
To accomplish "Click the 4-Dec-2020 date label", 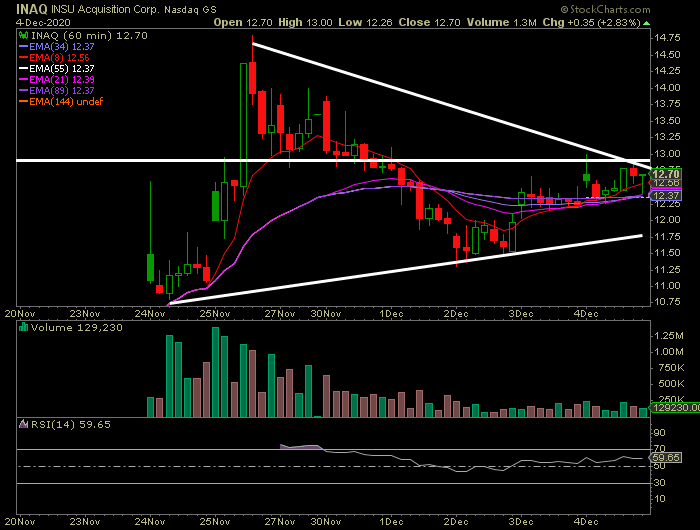I will [x=43, y=22].
